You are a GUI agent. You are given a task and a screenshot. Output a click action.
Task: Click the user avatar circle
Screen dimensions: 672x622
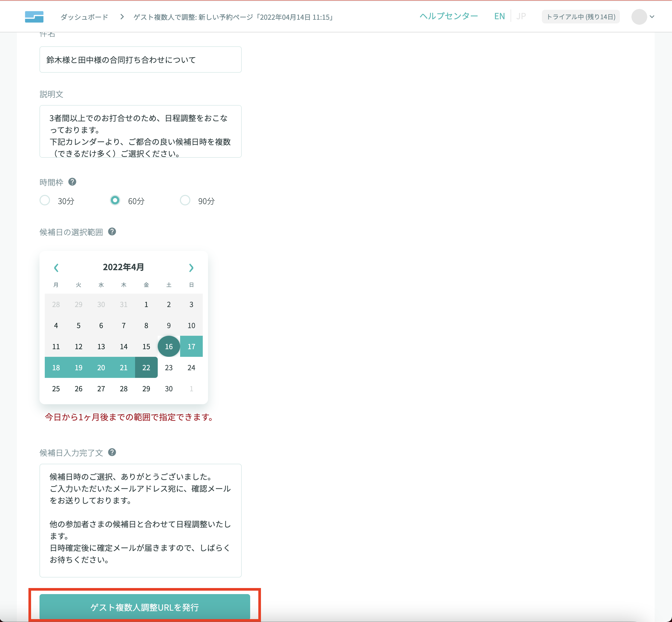[639, 17]
